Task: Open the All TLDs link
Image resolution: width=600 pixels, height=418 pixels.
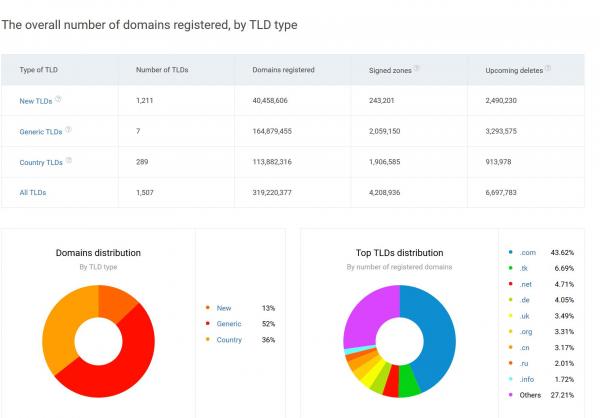Action: coord(33,192)
